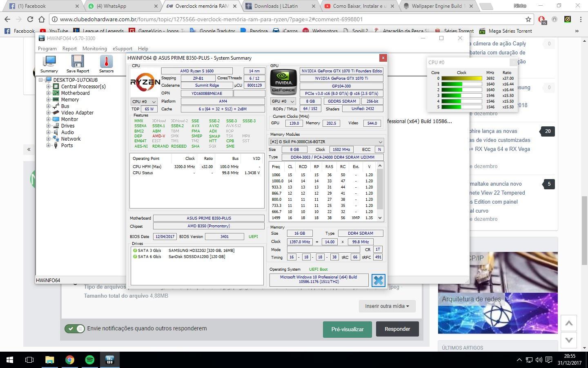
Task: Select the Central Processor(s) tree node
Action: [x=83, y=86]
